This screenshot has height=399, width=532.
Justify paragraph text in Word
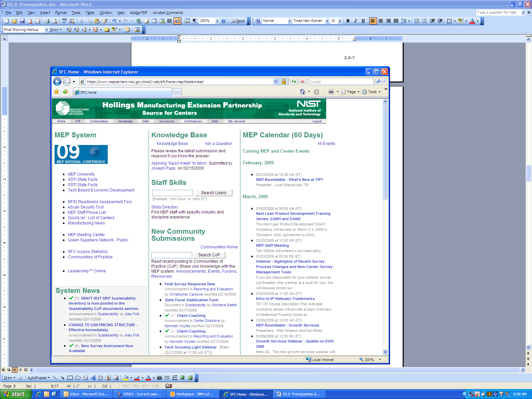(x=396, y=21)
